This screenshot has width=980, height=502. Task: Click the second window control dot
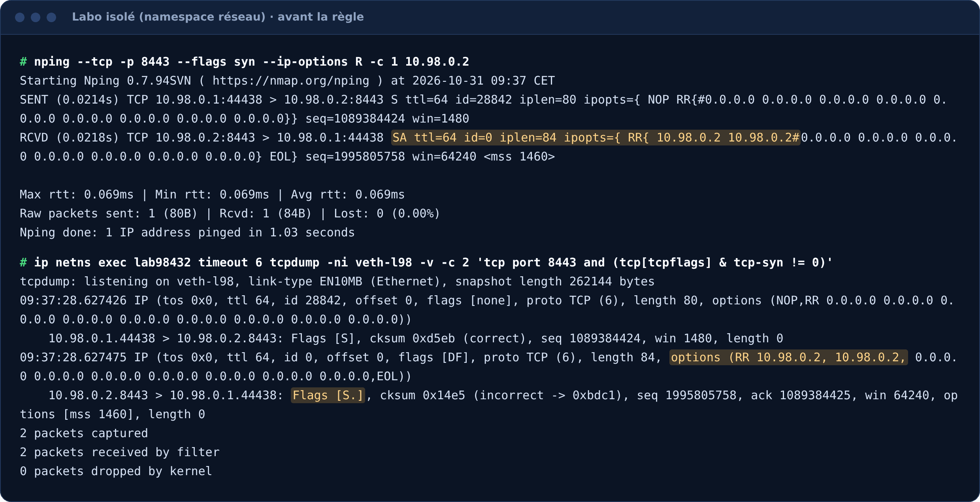coord(36,17)
